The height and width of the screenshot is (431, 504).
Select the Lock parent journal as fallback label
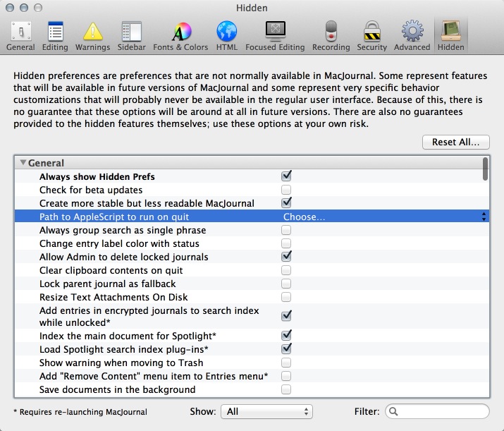108,284
